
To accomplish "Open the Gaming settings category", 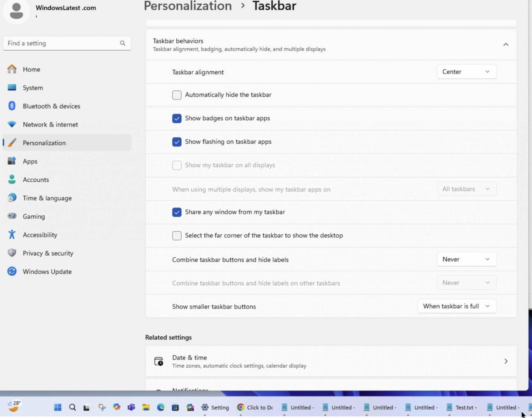I will pyautogui.click(x=34, y=216).
